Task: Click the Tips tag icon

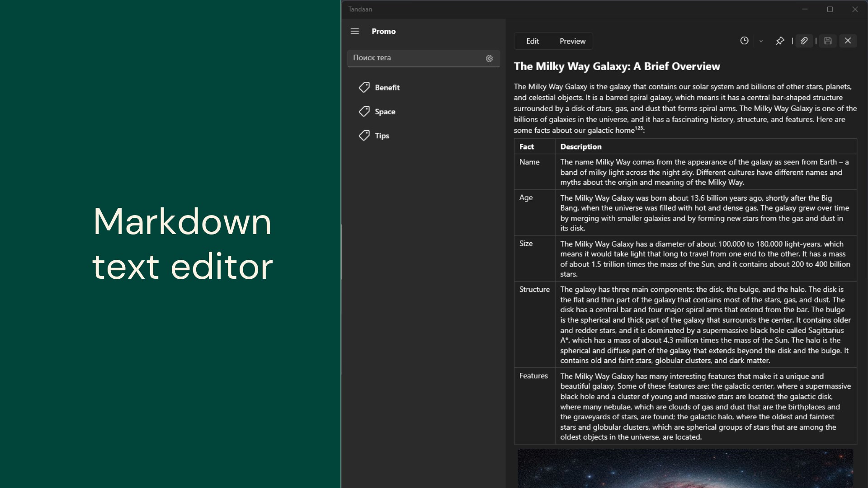Action: click(x=364, y=136)
